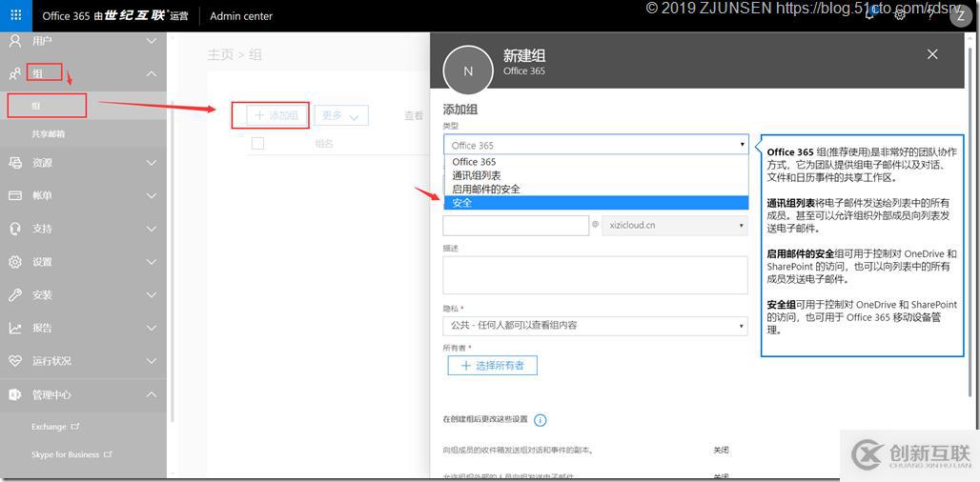Expand the 帐单 section chevron
Viewport: 980px width, 482px height.
152,195
